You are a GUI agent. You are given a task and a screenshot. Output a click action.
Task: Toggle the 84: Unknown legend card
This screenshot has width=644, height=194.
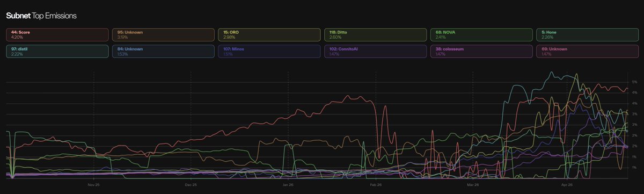164,51
